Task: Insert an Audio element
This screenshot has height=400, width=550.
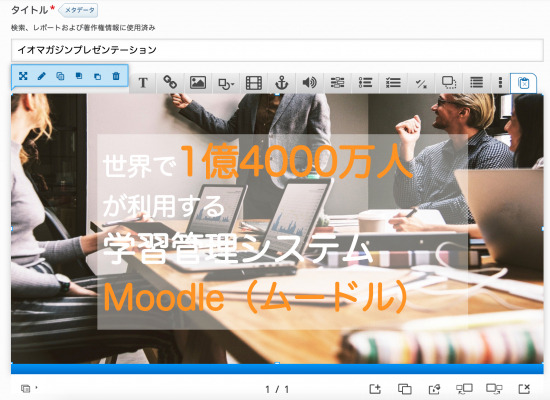Action: (309, 83)
